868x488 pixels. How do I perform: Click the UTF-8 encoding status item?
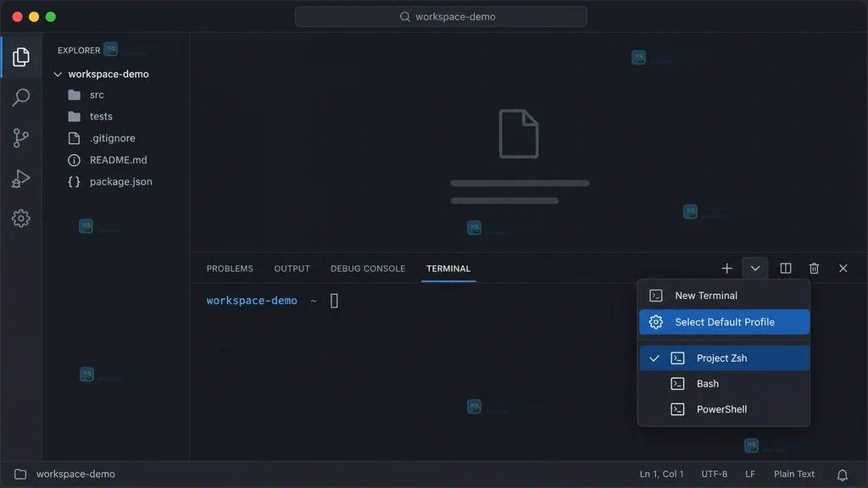[x=714, y=474]
